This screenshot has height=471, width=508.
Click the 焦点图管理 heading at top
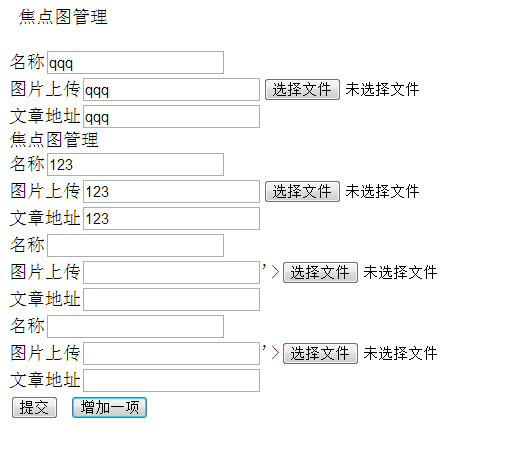[x=63, y=17]
